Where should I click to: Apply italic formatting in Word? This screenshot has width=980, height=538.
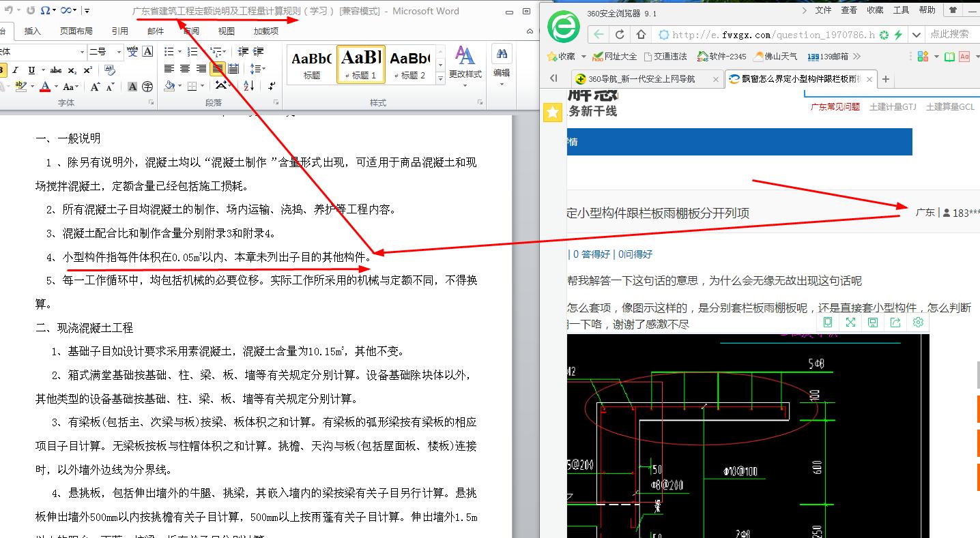(x=16, y=70)
